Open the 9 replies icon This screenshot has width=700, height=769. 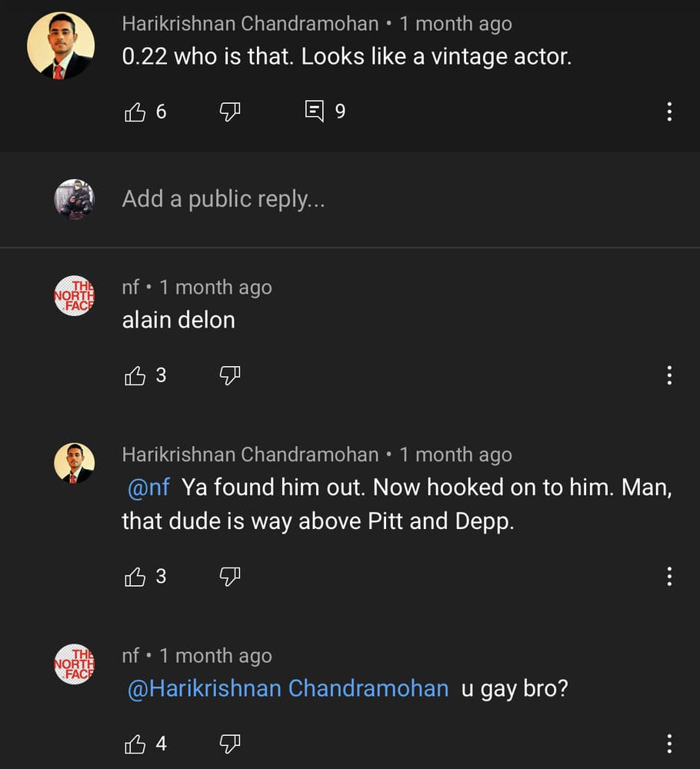coord(315,112)
